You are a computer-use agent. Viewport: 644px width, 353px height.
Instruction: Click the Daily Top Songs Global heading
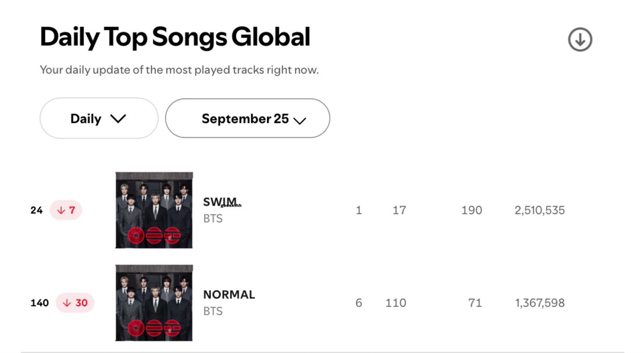point(175,37)
